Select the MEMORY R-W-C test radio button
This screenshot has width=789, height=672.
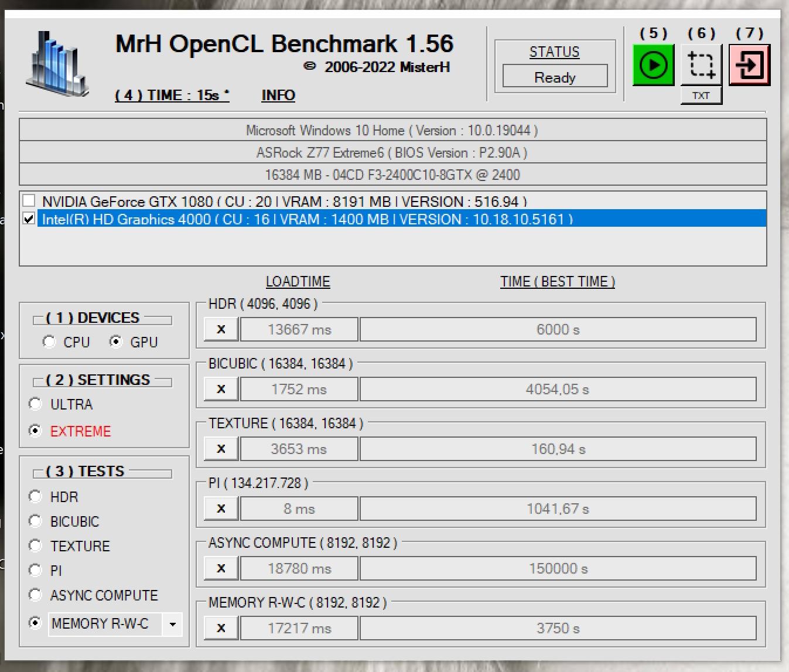tap(35, 623)
